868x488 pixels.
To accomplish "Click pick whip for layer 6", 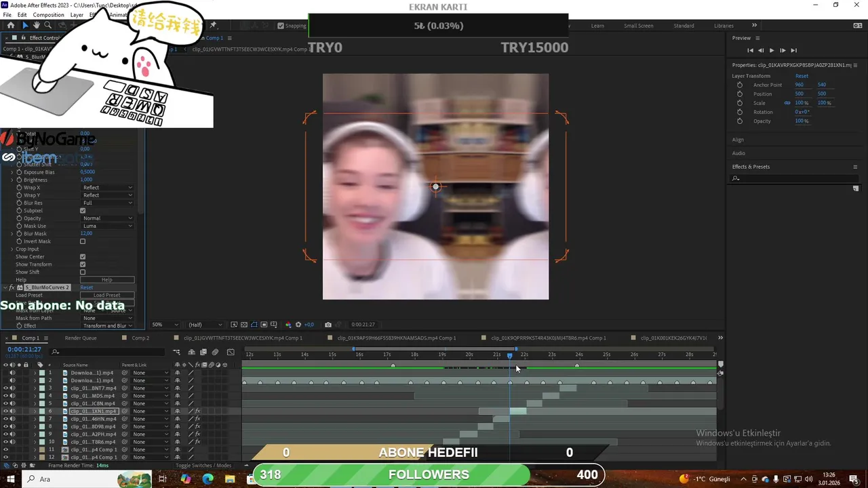I will pos(125,411).
